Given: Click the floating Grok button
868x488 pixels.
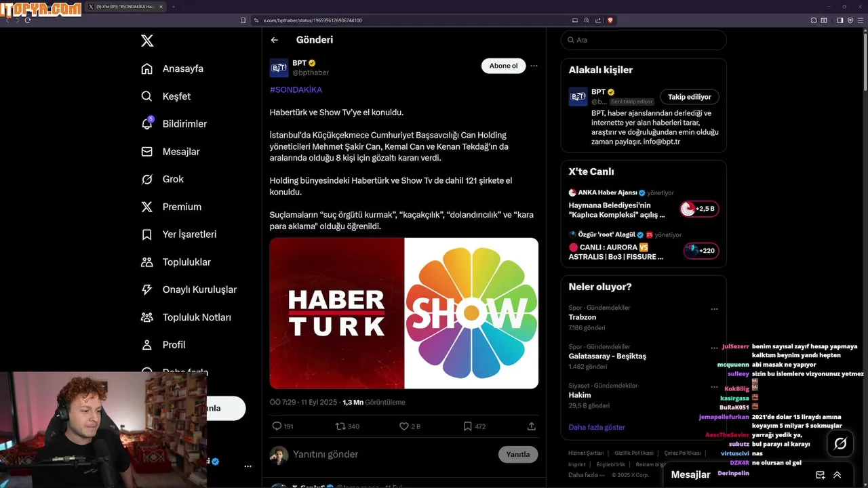Looking at the screenshot, I should (x=840, y=444).
